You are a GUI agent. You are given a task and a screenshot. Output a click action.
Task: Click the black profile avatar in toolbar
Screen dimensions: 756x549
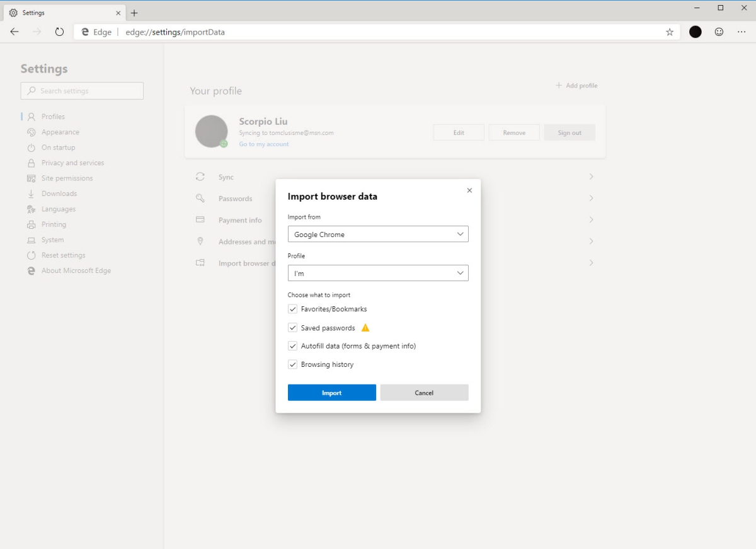click(x=696, y=32)
